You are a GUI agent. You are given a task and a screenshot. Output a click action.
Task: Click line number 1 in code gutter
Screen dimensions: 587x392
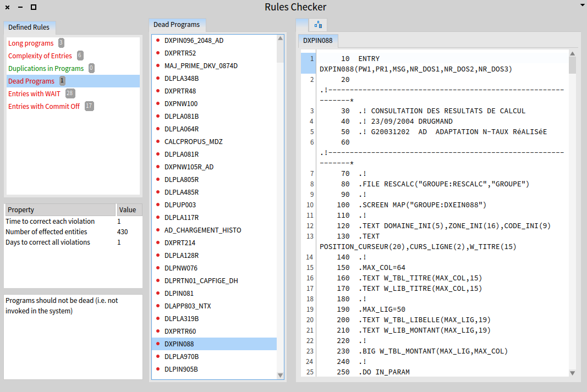[x=311, y=59]
